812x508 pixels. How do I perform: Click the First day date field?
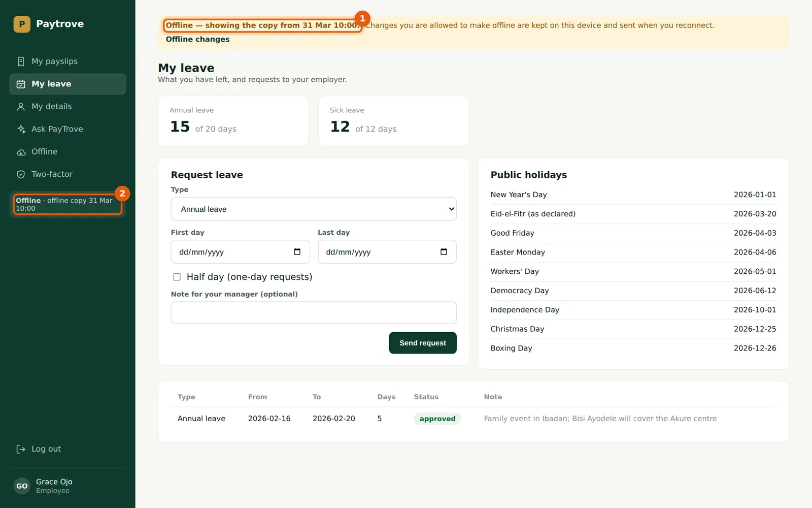(x=240, y=251)
